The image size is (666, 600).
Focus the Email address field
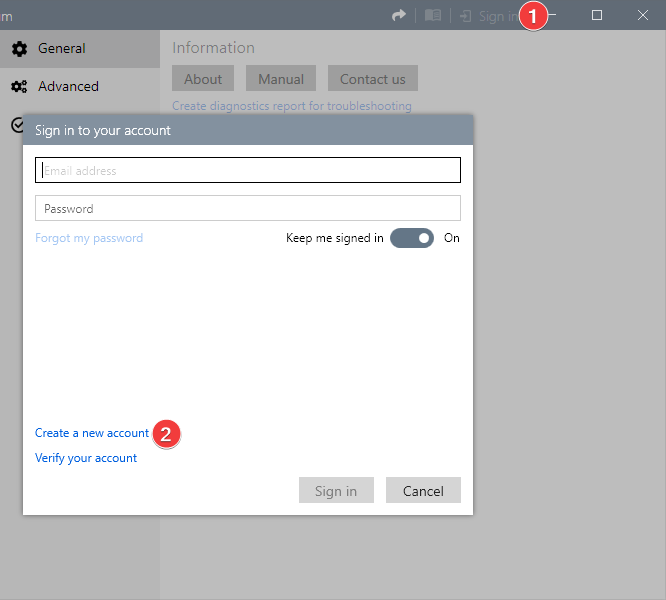coord(248,170)
